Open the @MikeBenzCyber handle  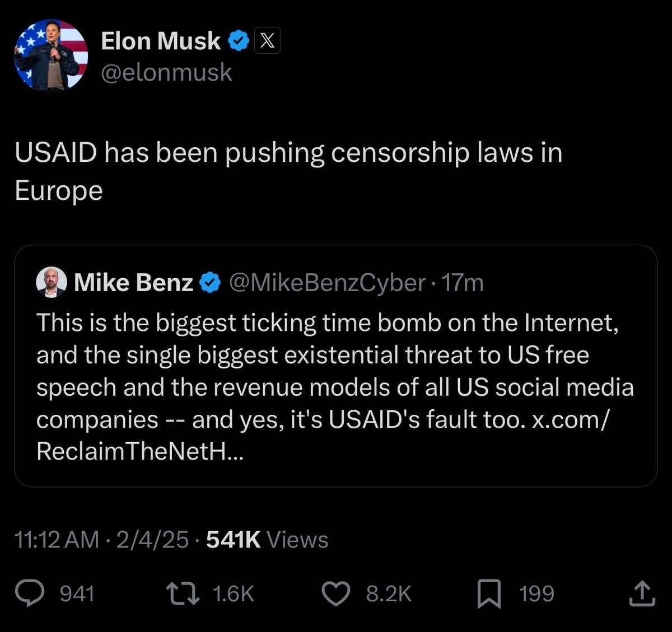327,283
